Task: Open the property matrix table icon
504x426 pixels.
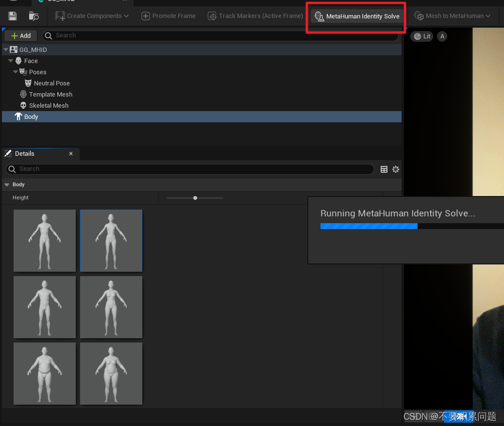Action: (x=384, y=169)
